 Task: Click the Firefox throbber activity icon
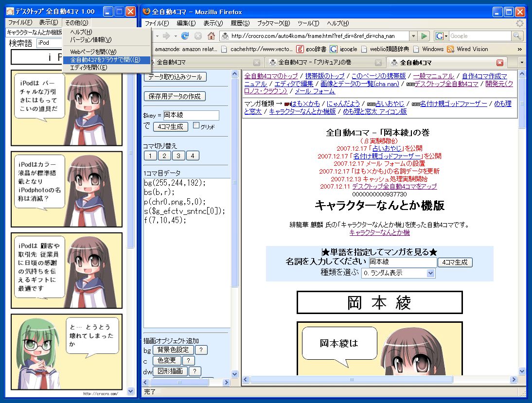519,23
